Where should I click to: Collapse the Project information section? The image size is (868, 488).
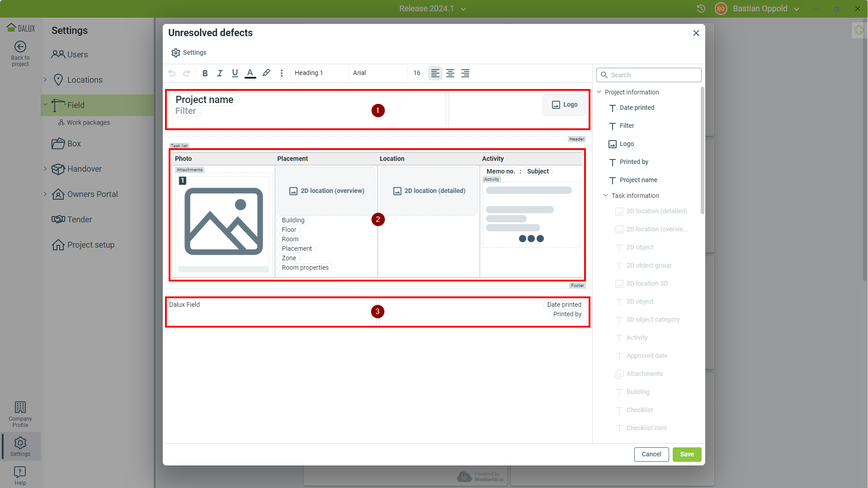click(x=599, y=92)
